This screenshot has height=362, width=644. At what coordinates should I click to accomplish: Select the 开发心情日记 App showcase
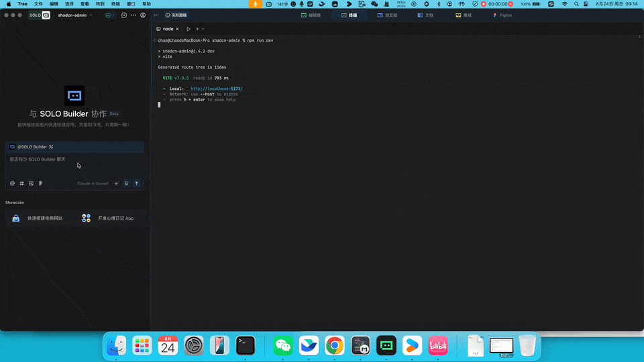[109, 218]
